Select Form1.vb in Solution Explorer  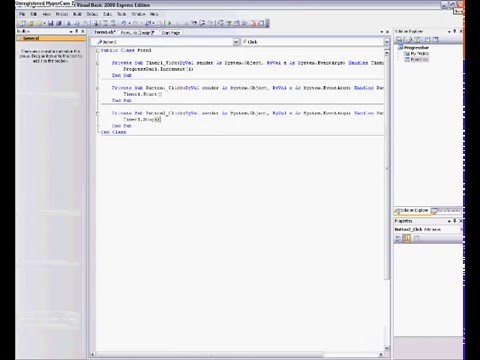click(419, 59)
